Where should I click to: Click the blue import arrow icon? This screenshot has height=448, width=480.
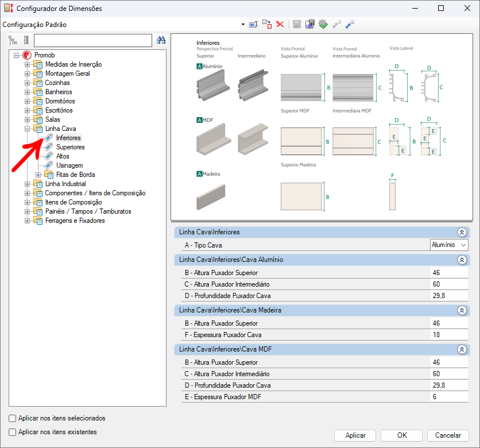[350, 24]
